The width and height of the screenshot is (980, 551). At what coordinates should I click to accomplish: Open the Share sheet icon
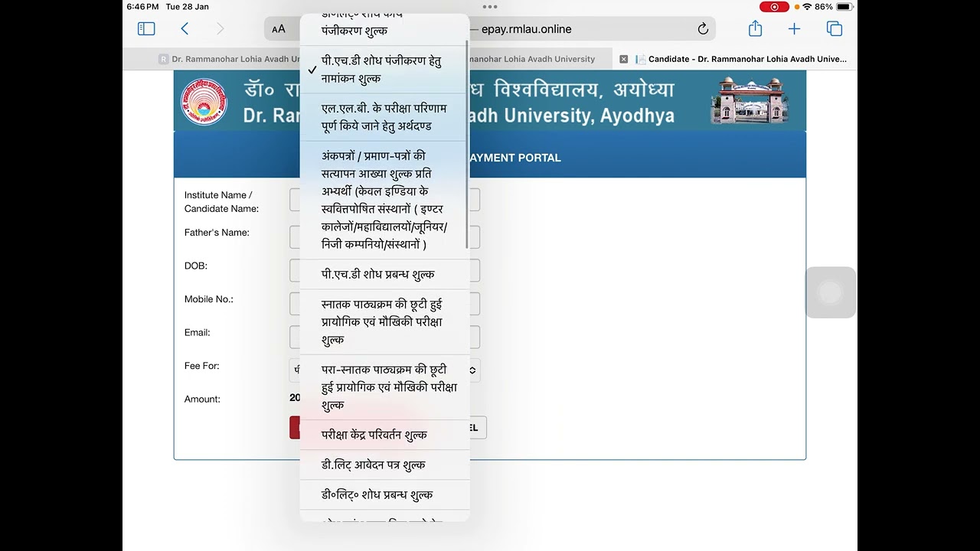pyautogui.click(x=756, y=28)
